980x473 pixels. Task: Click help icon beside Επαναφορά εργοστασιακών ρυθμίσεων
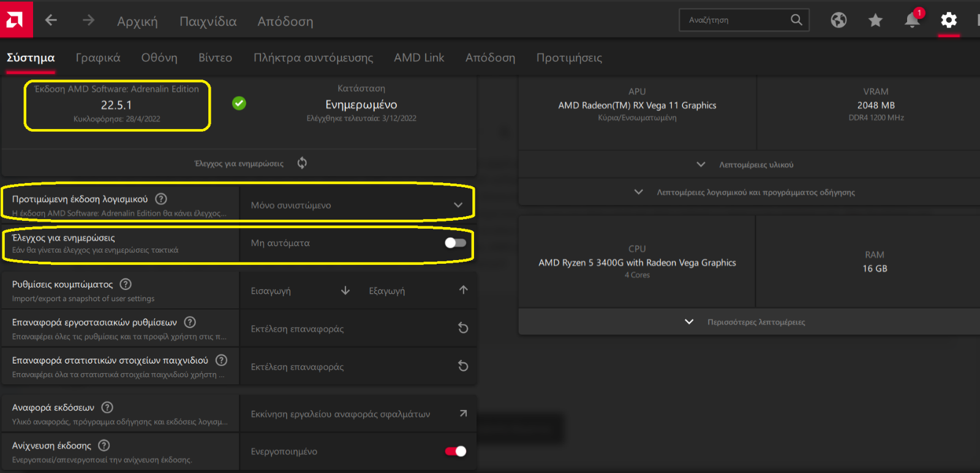pos(190,322)
